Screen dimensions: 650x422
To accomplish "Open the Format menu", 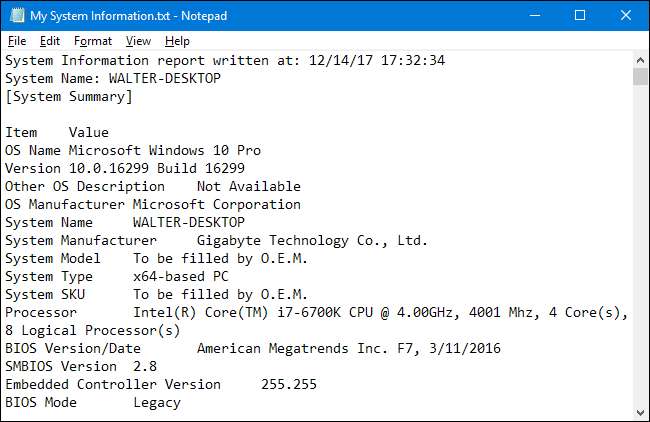I will click(x=93, y=41).
